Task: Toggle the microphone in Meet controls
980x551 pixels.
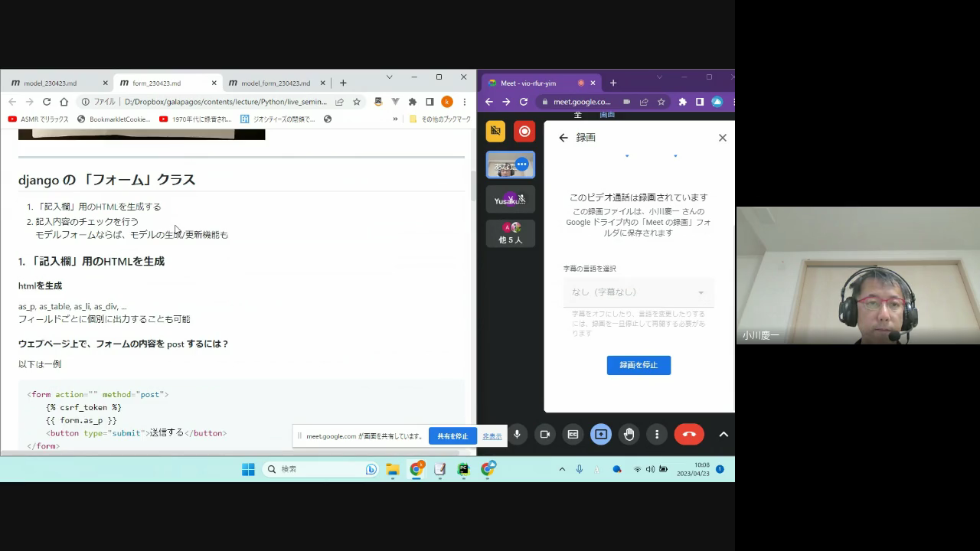Action: [517, 435]
